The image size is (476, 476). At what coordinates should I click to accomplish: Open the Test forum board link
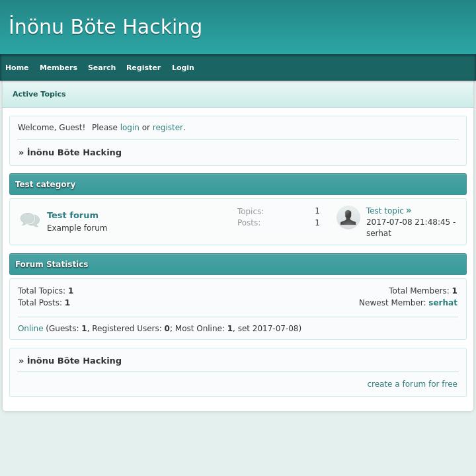coord(73,215)
